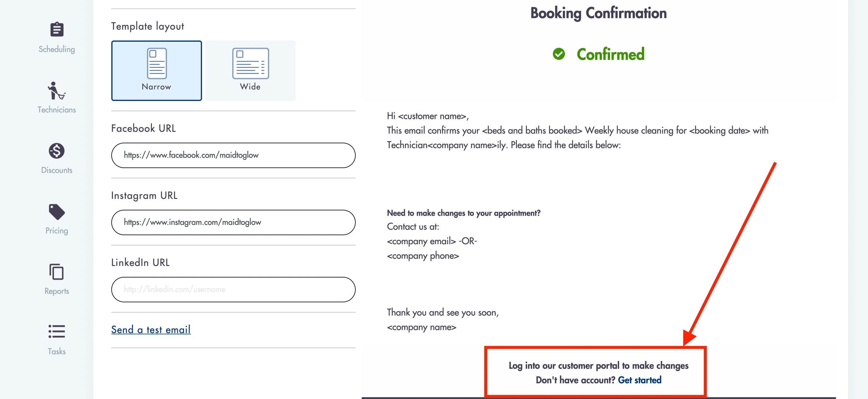Open the Technicians cleaner icon
868x399 pixels.
point(56,90)
